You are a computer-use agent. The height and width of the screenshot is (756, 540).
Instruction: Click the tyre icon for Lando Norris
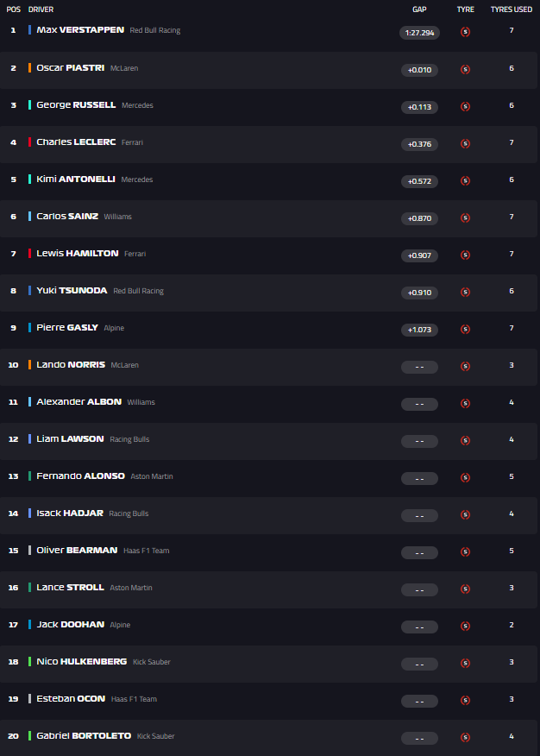click(466, 367)
